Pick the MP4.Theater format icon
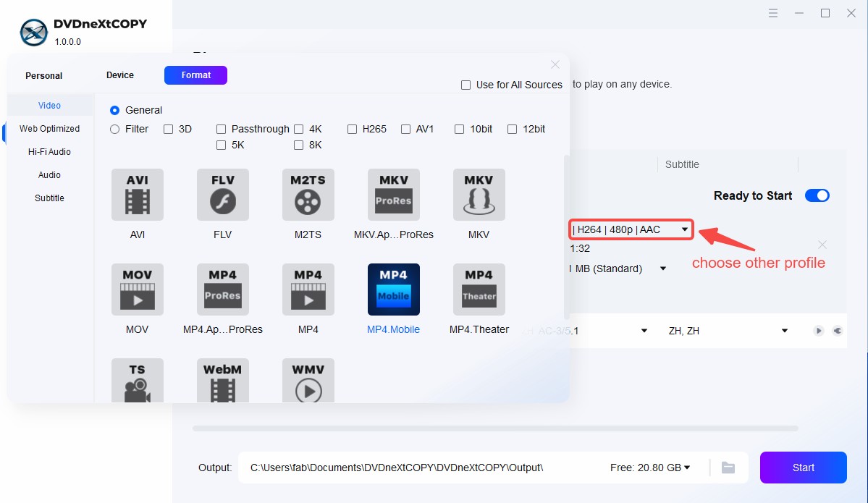868x503 pixels. pos(479,289)
